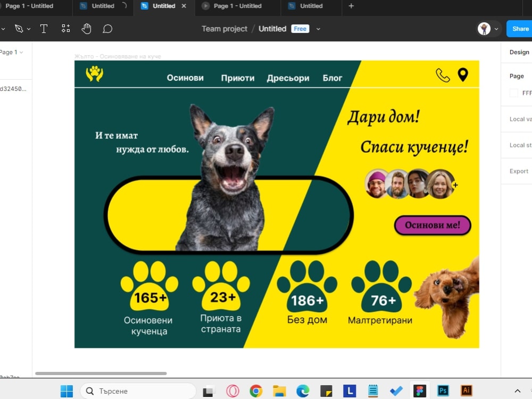Image resolution: width=532 pixels, height=399 pixels.
Task: Select the Без дом label
Action: [x=307, y=320]
